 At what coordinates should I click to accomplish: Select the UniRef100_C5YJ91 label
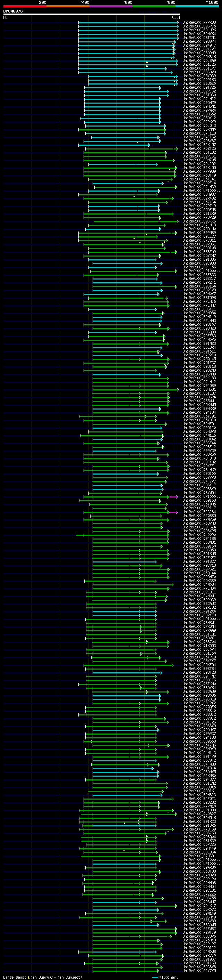pos(199,416)
